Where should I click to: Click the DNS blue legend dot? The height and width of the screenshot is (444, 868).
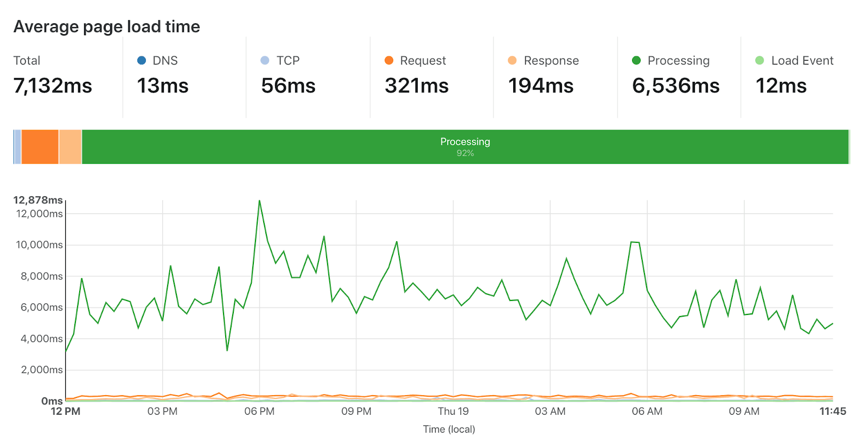pos(142,60)
